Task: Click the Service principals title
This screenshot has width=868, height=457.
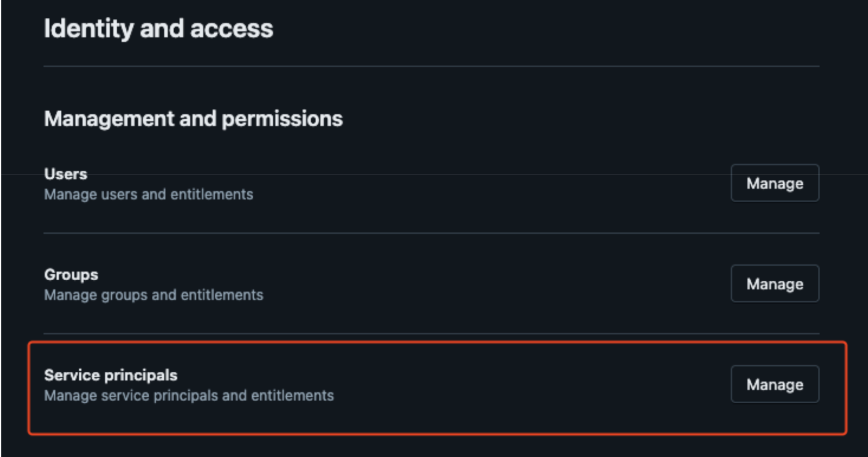Action: [x=111, y=375]
